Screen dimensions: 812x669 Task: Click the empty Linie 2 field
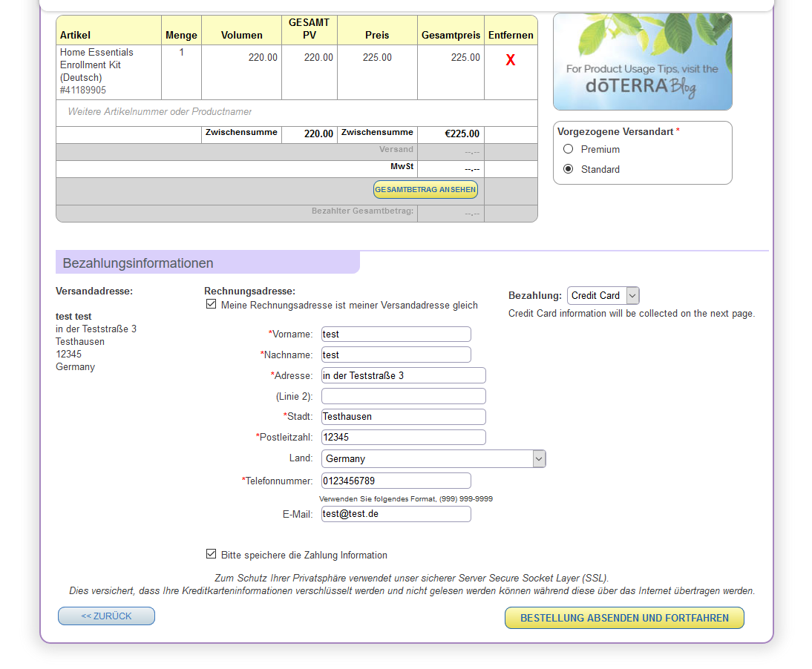[x=404, y=396]
